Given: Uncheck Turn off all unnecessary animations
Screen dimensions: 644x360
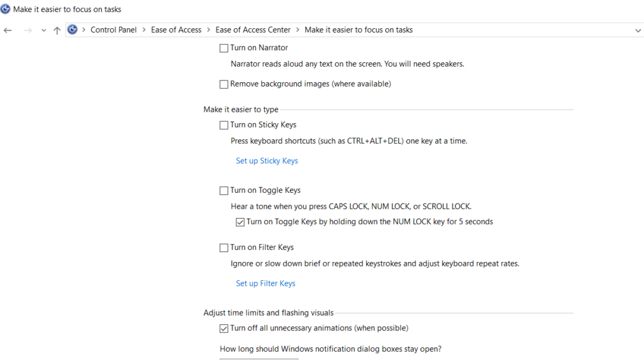Looking at the screenshot, I should pyautogui.click(x=224, y=329).
